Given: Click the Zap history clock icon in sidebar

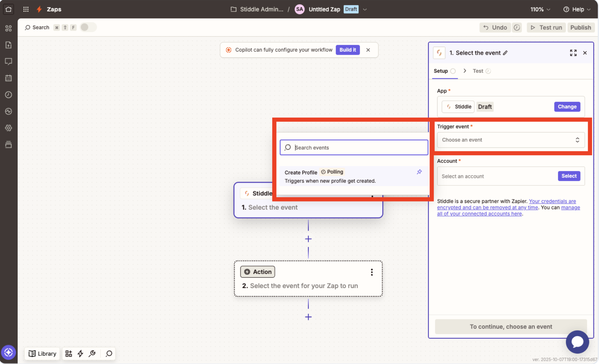Looking at the screenshot, I should [x=9, y=95].
